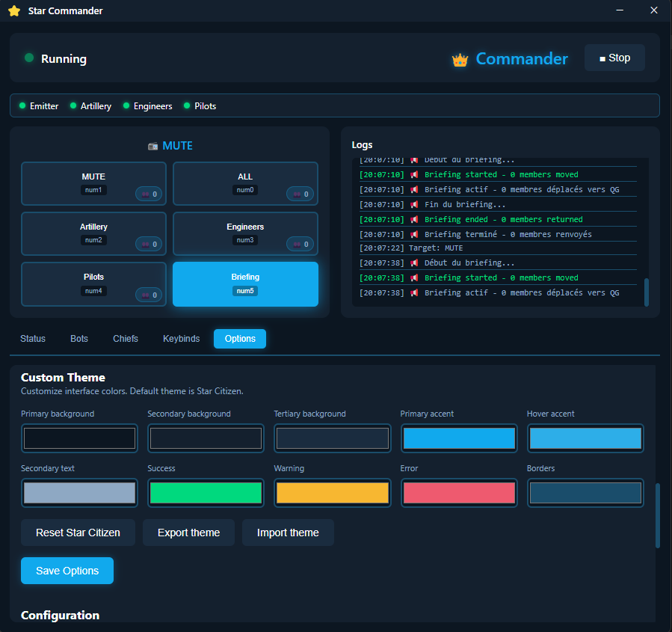Viewport: 672px width, 632px height.
Task: Select the ALL num0 channel button
Action: point(246,183)
